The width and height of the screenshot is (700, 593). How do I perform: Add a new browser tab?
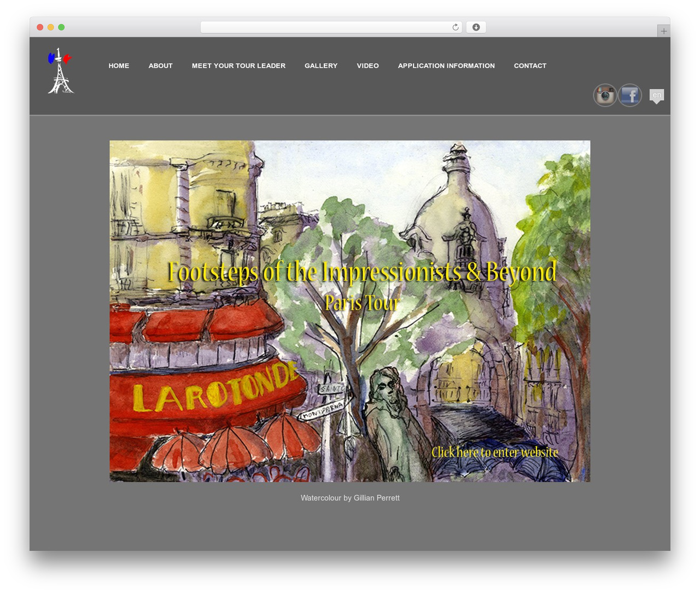(663, 31)
